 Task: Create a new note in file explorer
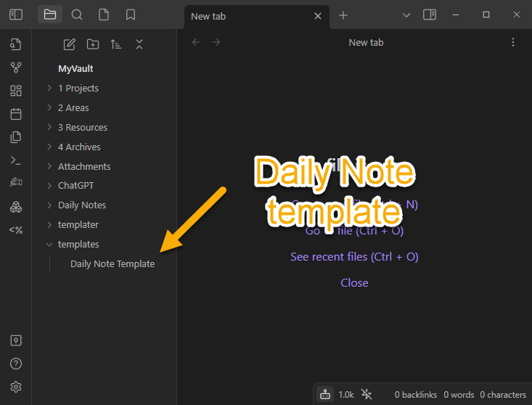(x=70, y=44)
